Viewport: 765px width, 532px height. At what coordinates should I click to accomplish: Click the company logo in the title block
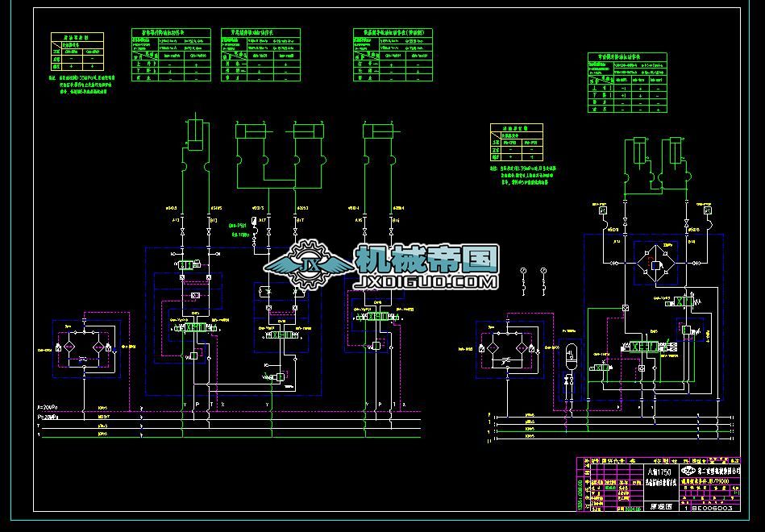click(687, 471)
